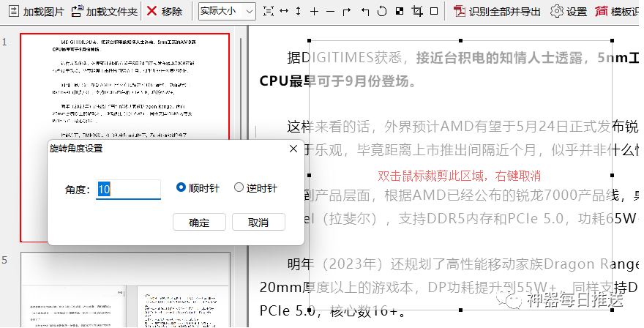Click the red text 双击鼠标裁剪此区域
644x328 pixels.
point(432,176)
